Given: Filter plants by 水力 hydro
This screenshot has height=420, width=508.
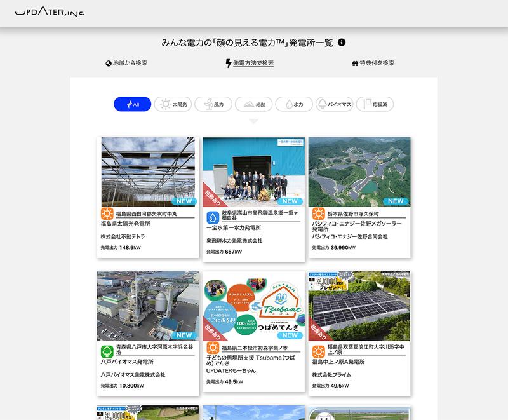Looking at the screenshot, I should (x=294, y=104).
